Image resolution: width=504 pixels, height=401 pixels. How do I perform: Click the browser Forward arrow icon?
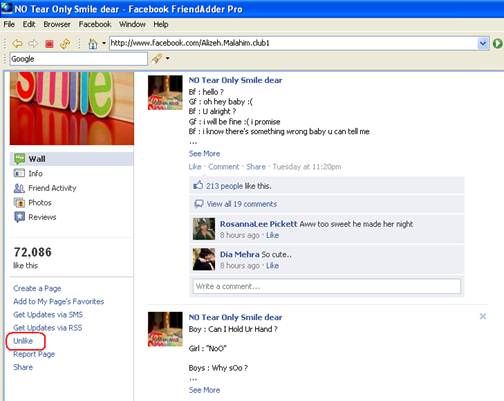point(33,44)
